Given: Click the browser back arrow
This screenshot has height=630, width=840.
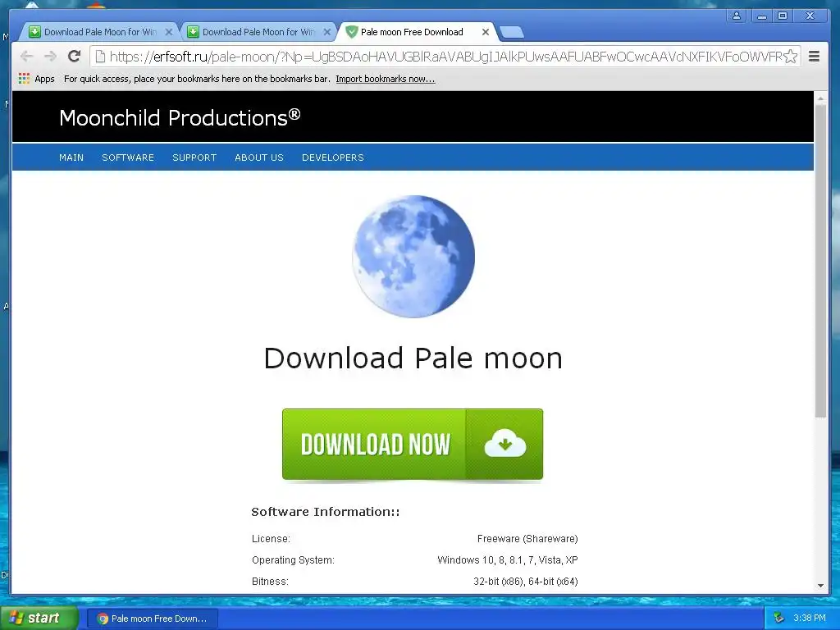Looking at the screenshot, I should (x=27, y=57).
